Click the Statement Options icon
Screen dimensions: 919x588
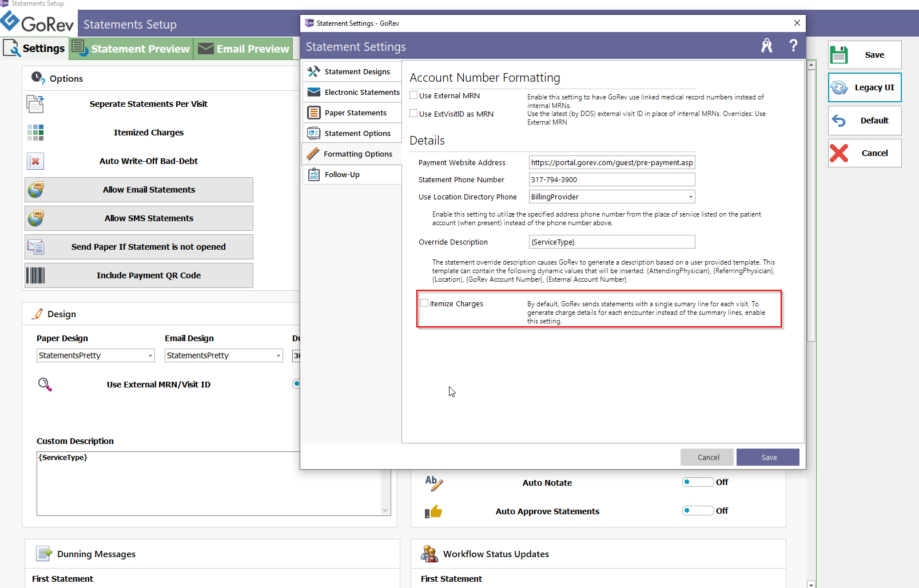pos(313,133)
